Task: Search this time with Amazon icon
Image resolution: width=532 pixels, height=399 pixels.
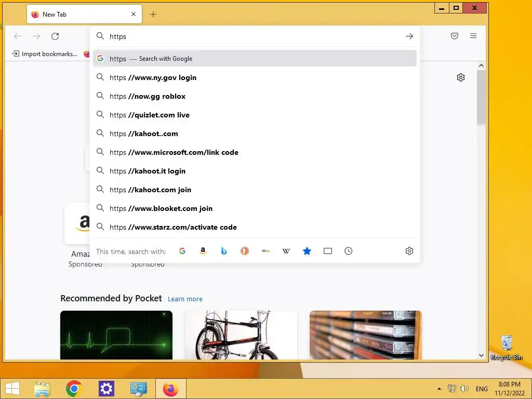Action: 203,251
